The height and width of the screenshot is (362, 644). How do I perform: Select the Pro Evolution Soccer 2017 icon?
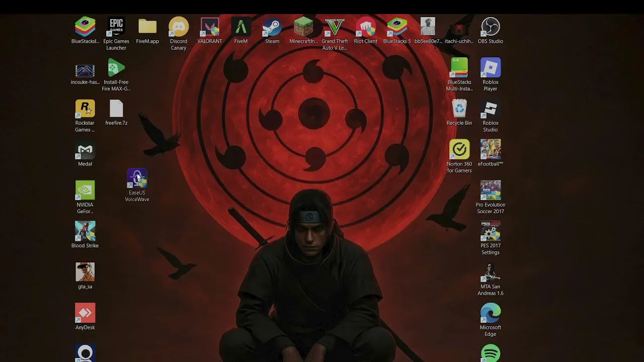(x=491, y=191)
